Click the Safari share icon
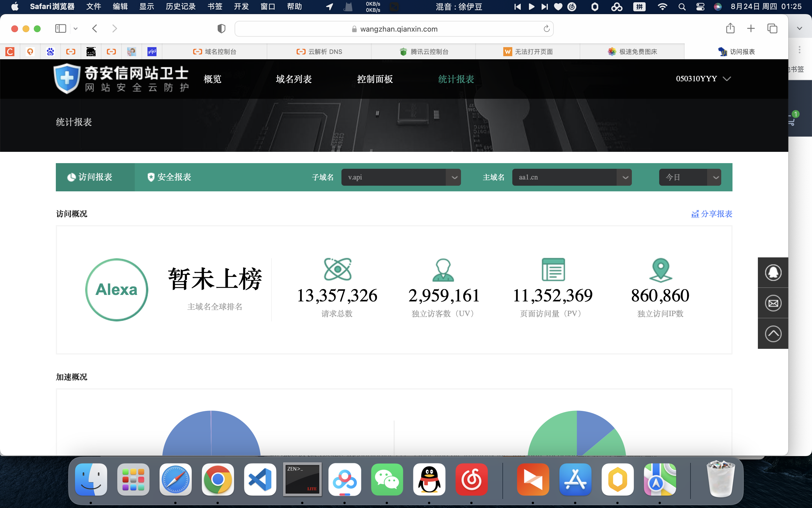 pos(730,28)
